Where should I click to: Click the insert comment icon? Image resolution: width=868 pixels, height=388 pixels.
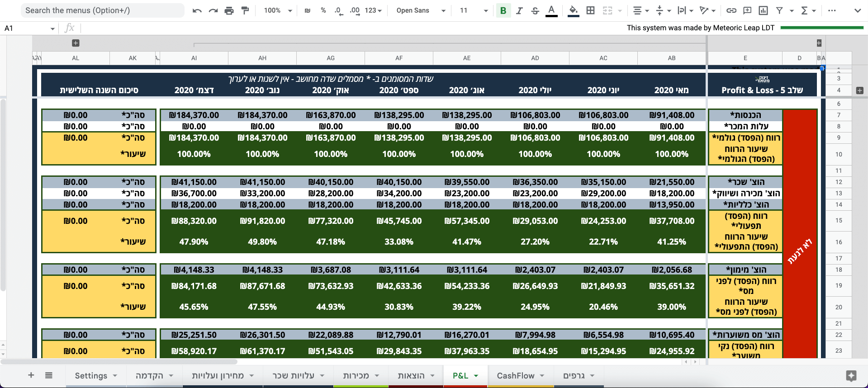point(747,10)
